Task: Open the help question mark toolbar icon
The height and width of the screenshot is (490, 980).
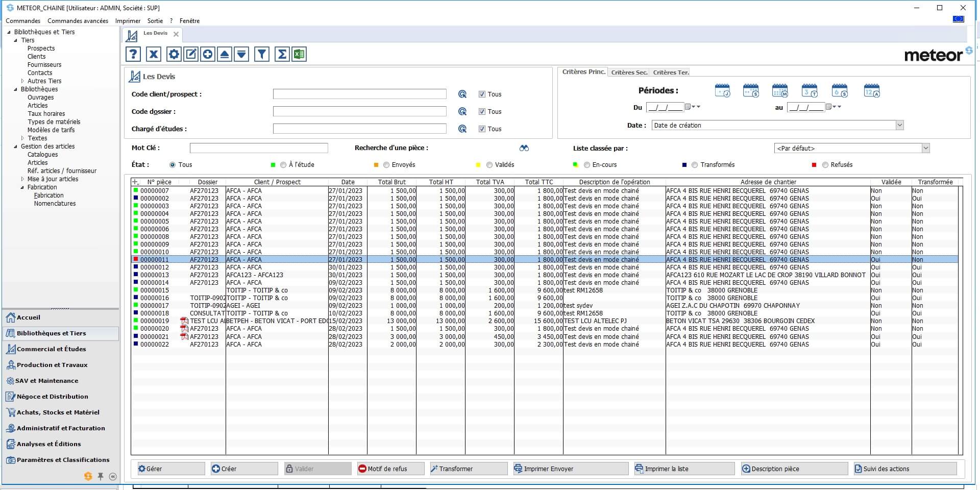Action: point(133,54)
